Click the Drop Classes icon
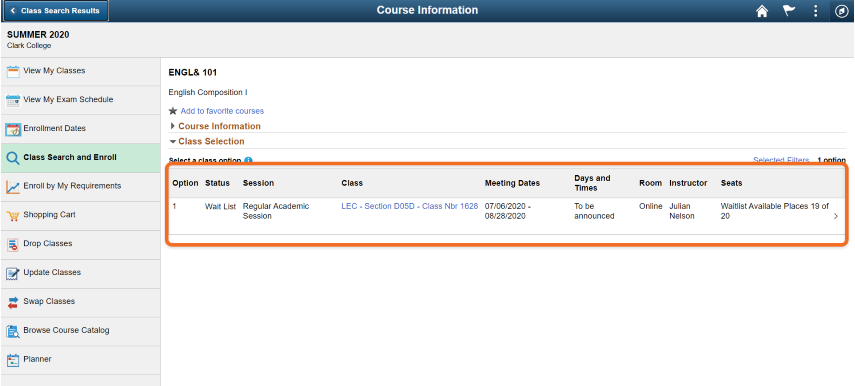The width and height of the screenshot is (855, 386). coord(13,245)
